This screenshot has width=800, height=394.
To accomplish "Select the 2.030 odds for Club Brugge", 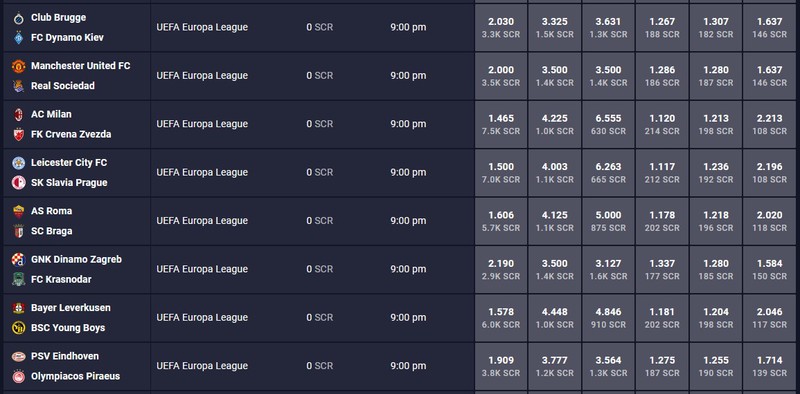I will pos(501,28).
